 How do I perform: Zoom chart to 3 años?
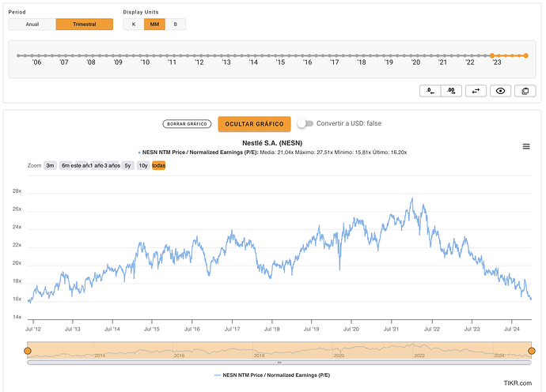click(112, 165)
